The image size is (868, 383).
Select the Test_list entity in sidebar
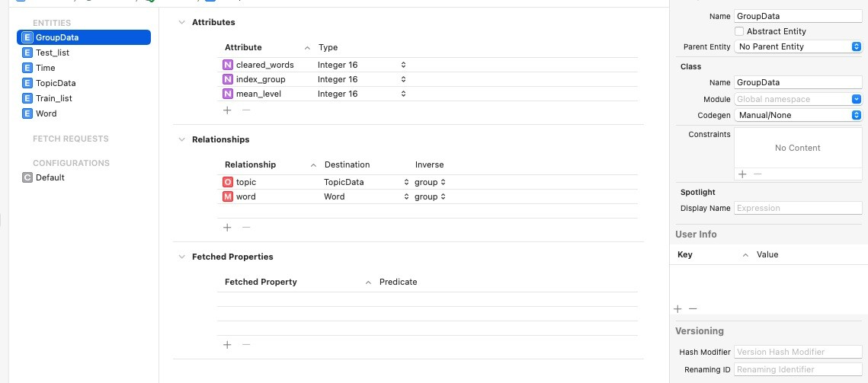click(x=53, y=53)
